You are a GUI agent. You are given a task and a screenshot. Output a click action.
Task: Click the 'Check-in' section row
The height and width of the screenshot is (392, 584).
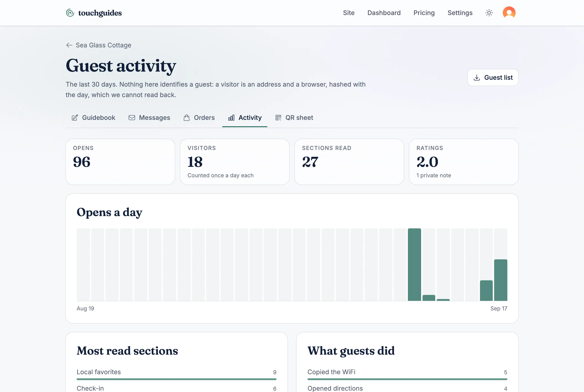176,389
